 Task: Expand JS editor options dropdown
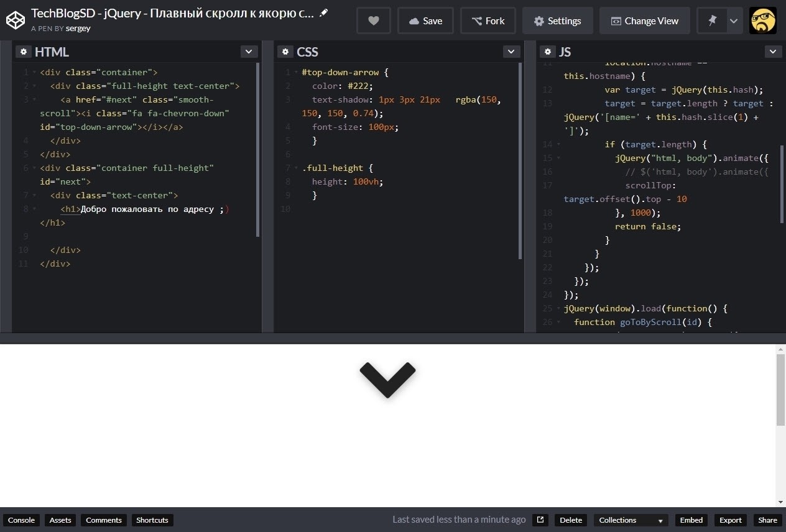(773, 52)
